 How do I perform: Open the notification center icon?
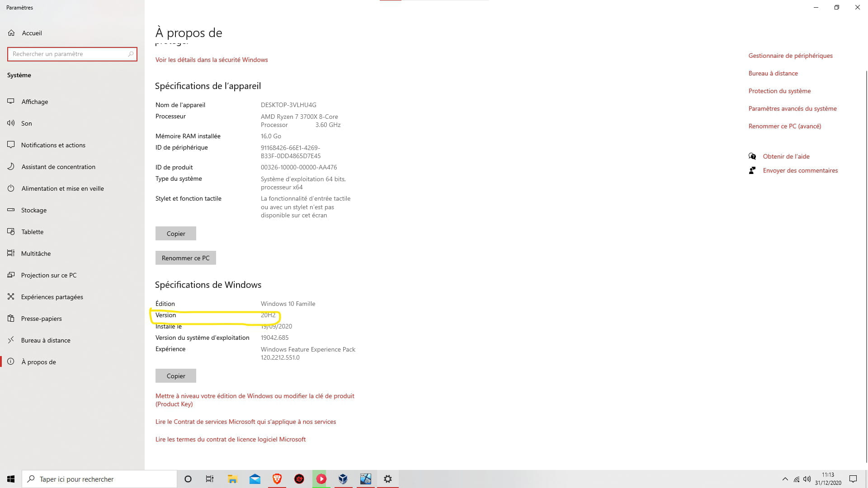(853, 479)
